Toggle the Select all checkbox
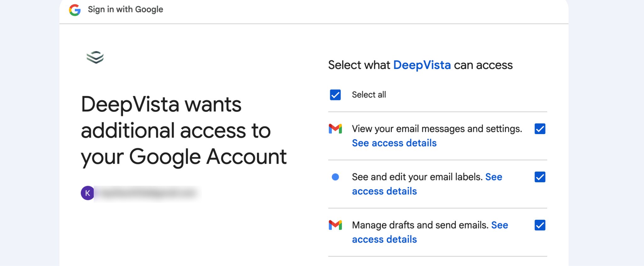This screenshot has height=266, width=644. coord(335,95)
